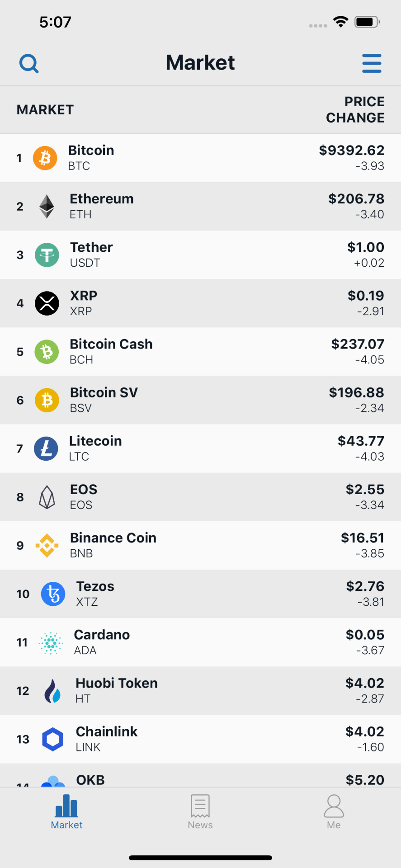The height and width of the screenshot is (868, 401).
Task: Tap the yellow Binance Coin logo
Action: (47, 546)
